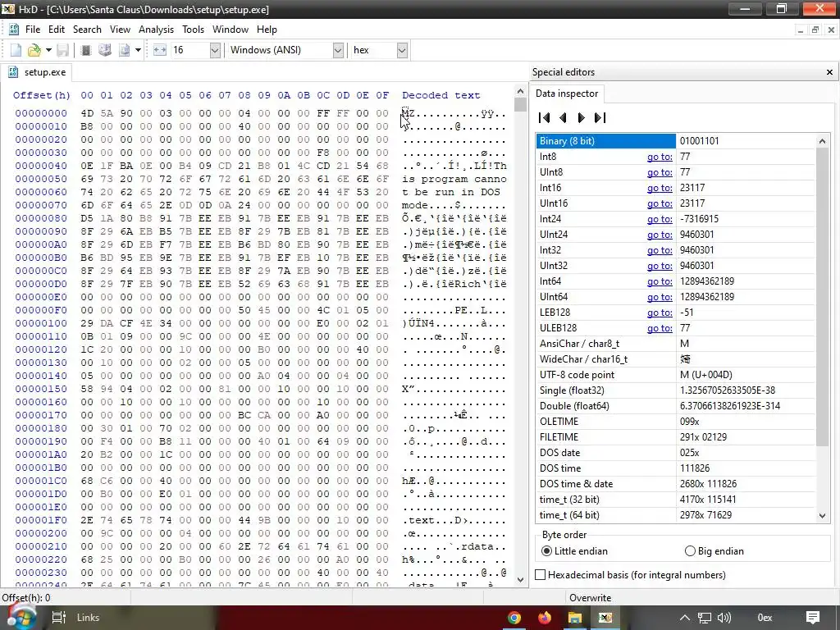Click the Open disk icon
840x630 pixels.
[x=105, y=50]
